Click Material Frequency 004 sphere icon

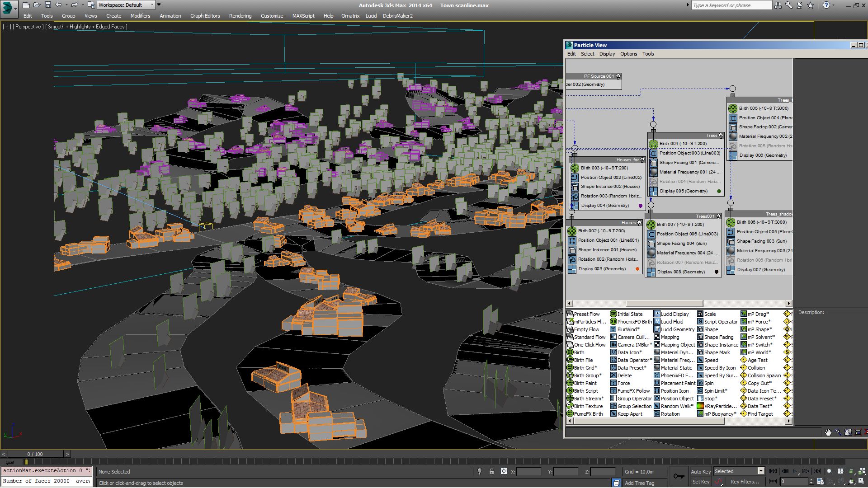coord(651,253)
